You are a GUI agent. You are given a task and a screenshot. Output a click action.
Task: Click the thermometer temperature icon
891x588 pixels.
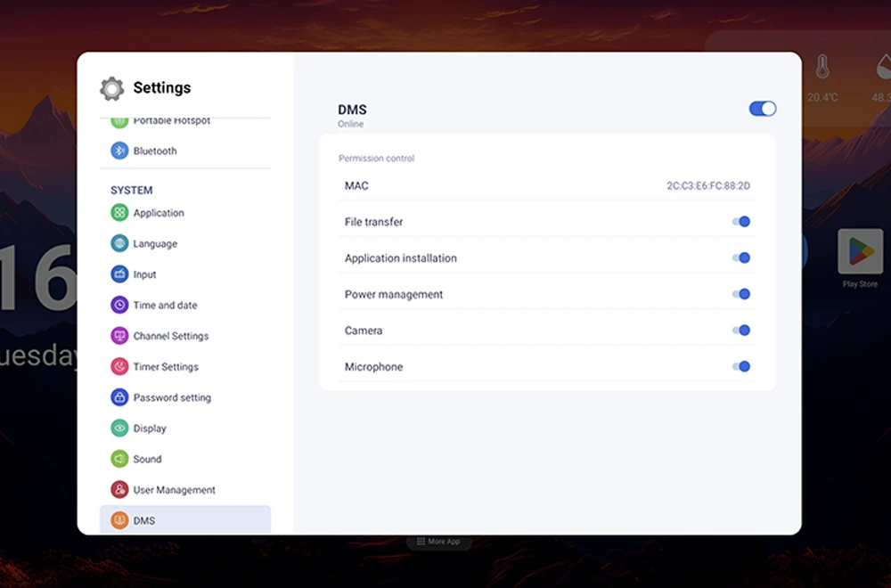822,67
